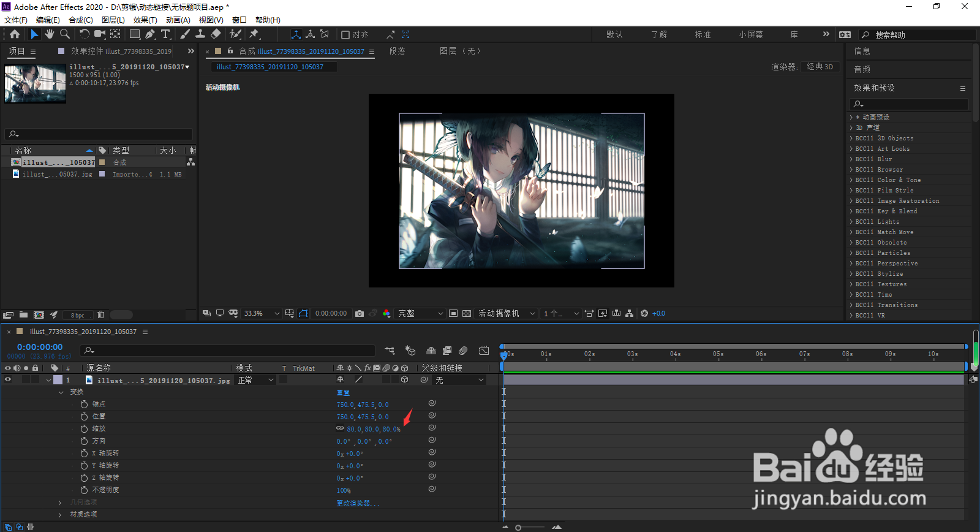Delete selected project item with trash icon

[x=100, y=314]
